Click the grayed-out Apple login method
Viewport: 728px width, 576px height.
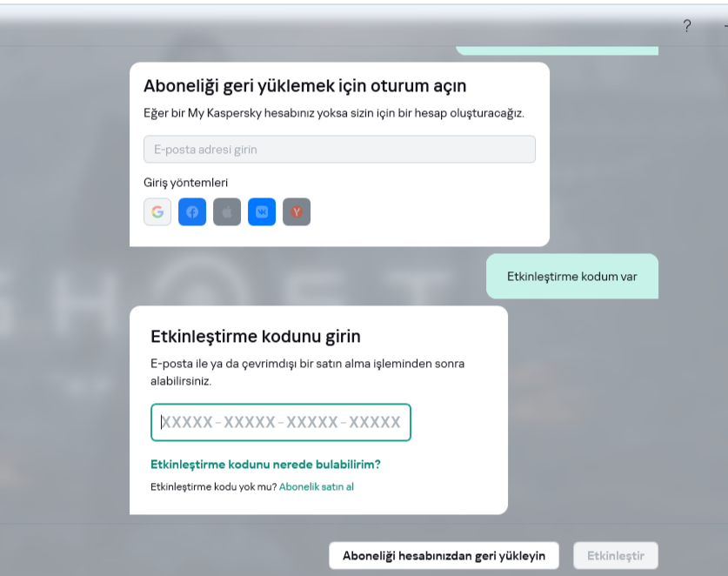(227, 211)
